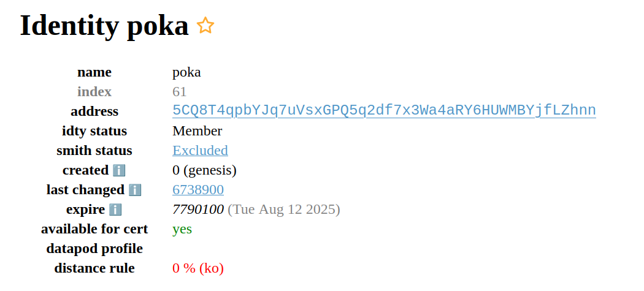Select the Member idty status value

pyautogui.click(x=197, y=131)
